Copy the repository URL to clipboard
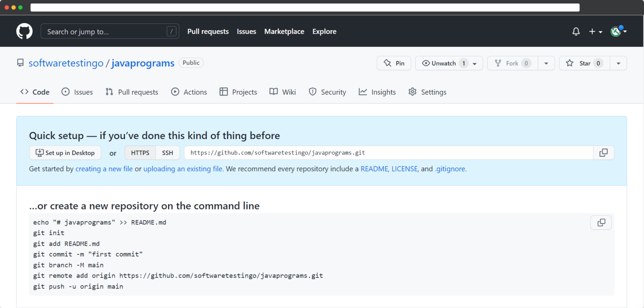Image resolution: width=644 pixels, height=308 pixels. tap(603, 153)
